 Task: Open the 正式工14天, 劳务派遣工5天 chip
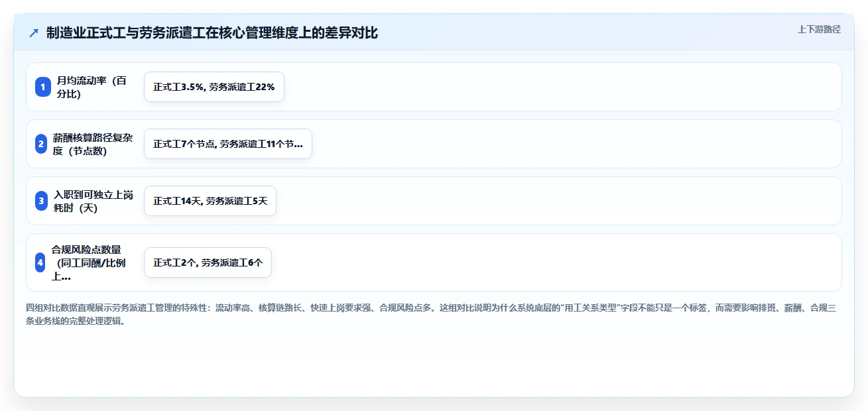[210, 201]
